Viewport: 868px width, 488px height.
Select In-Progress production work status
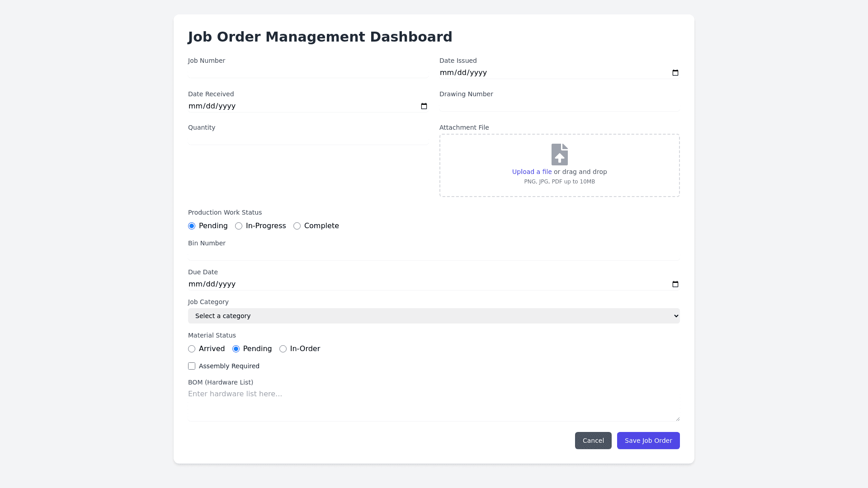pyautogui.click(x=239, y=226)
